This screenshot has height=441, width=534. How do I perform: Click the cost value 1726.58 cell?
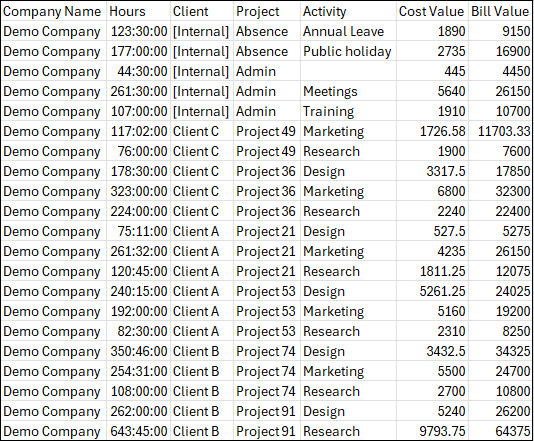coord(433,131)
